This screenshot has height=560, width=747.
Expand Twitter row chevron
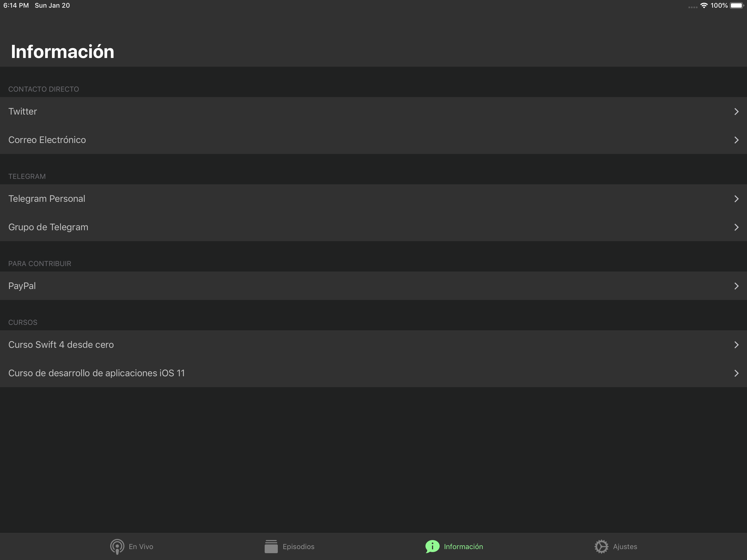(736, 112)
